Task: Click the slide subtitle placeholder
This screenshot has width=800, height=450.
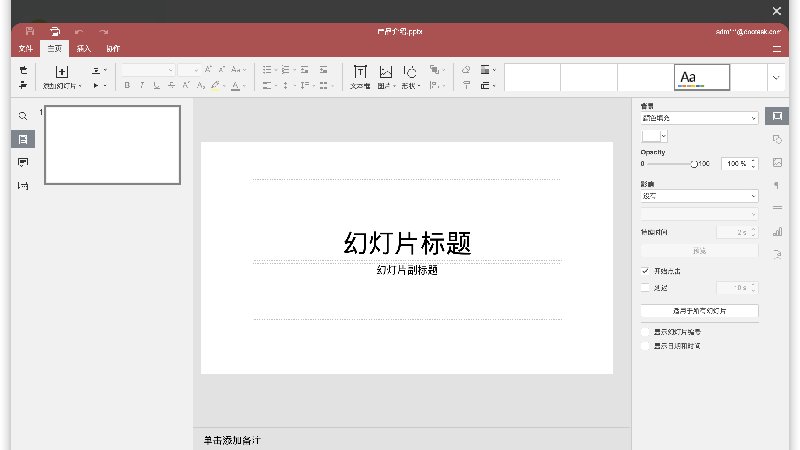Action: coord(407,270)
